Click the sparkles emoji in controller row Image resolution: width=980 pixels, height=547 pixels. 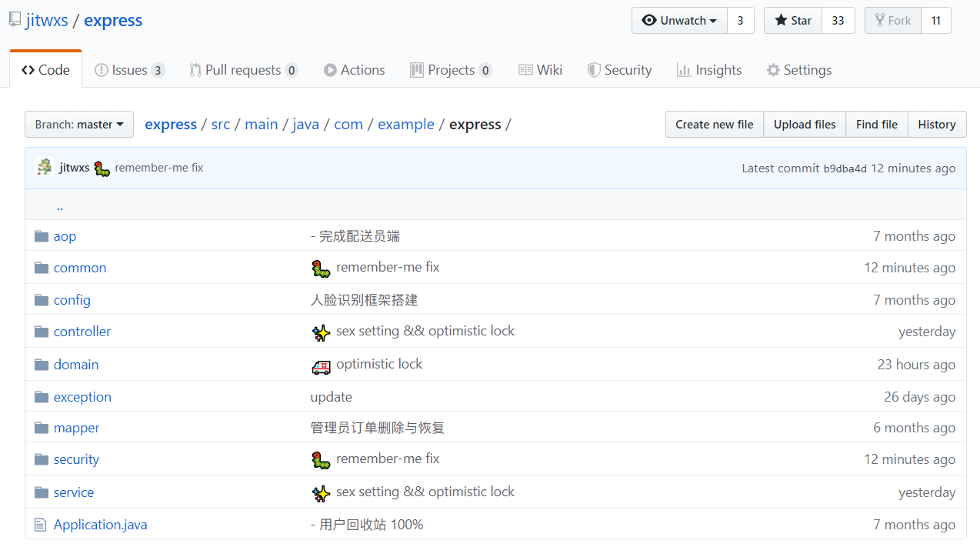(321, 332)
